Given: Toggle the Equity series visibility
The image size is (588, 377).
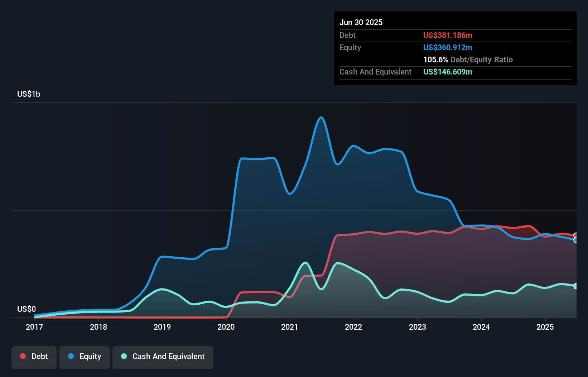Looking at the screenshot, I should pos(85,357).
